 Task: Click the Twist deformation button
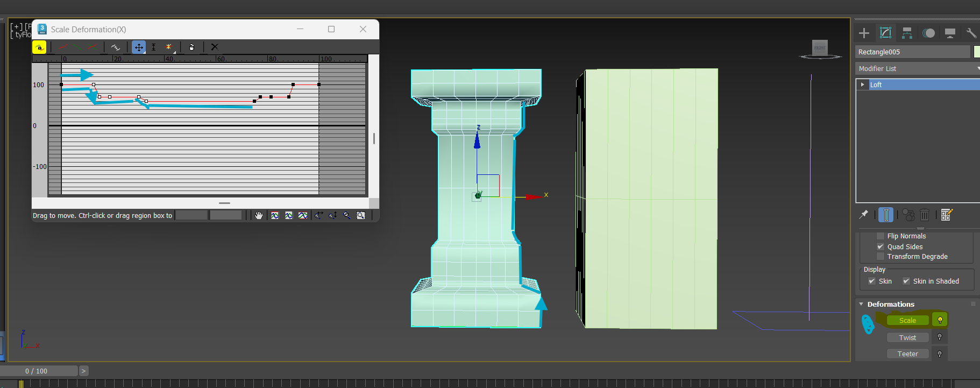pyautogui.click(x=907, y=337)
